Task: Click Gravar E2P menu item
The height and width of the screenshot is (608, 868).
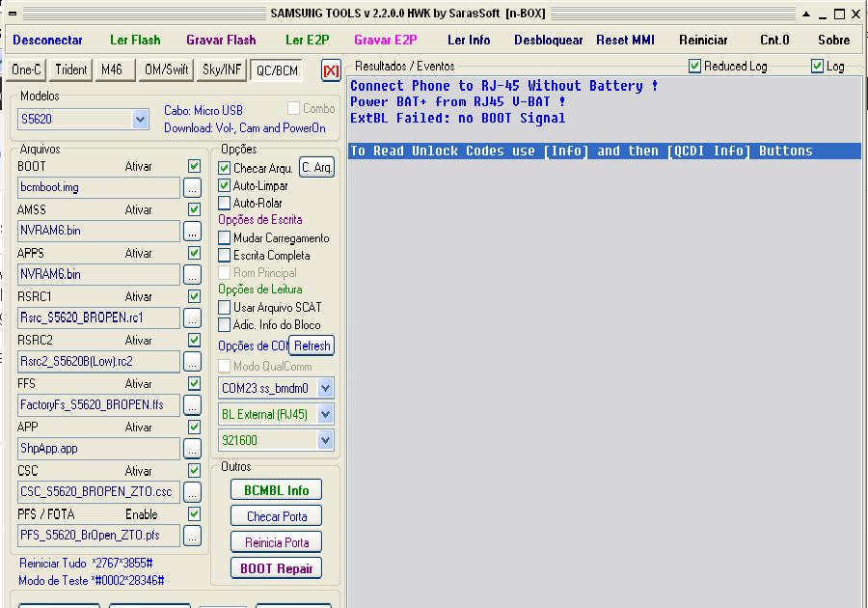Action: [385, 40]
